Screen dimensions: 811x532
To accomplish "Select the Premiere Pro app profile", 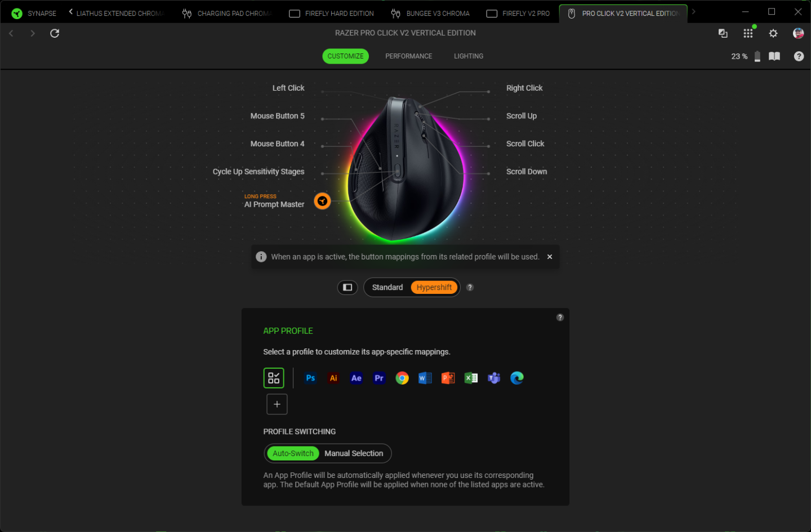I will pos(379,378).
